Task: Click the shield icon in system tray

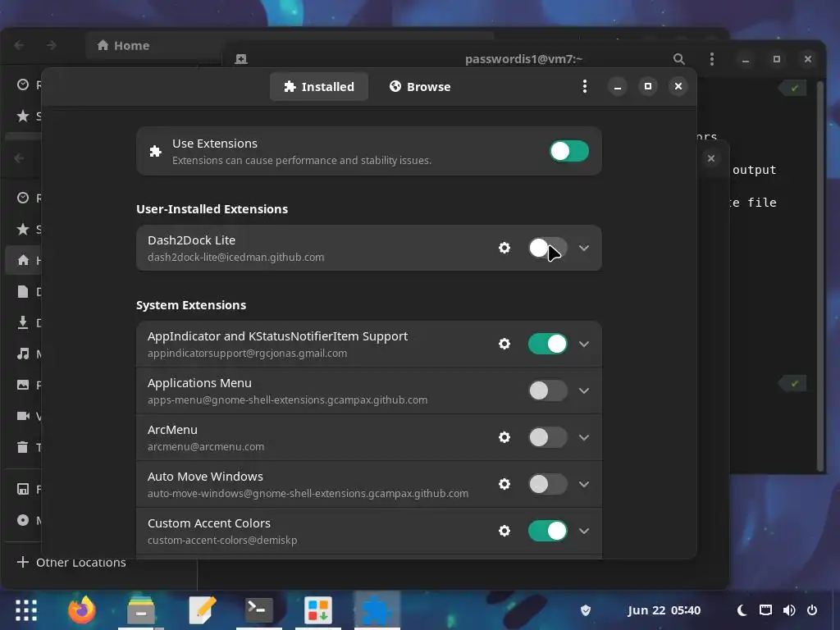Action: [586, 610]
